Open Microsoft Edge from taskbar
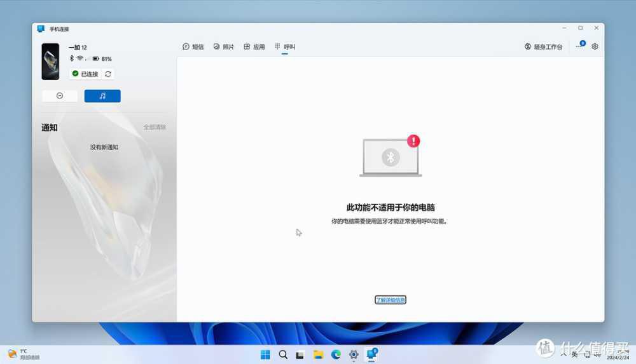636x364 pixels. 336,354
